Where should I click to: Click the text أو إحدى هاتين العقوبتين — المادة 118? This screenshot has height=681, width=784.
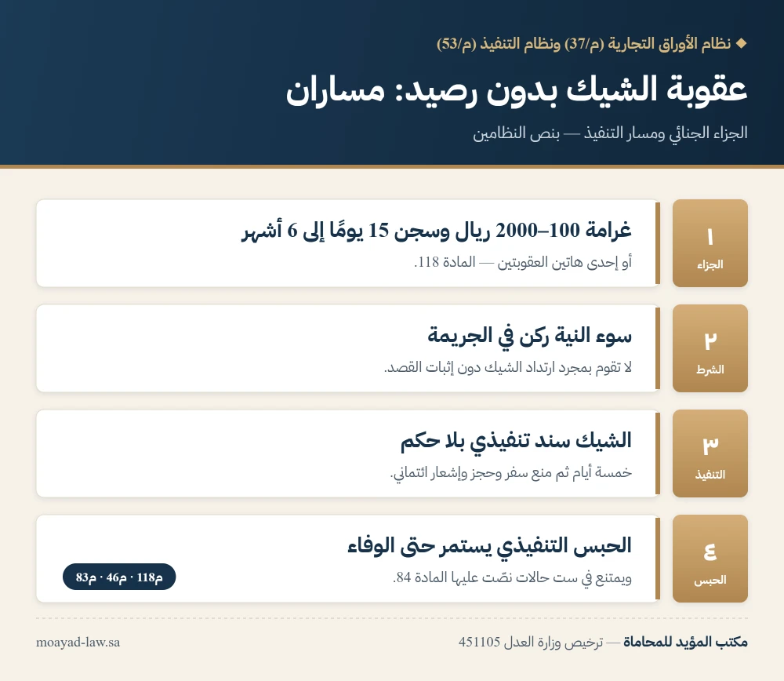point(522,262)
